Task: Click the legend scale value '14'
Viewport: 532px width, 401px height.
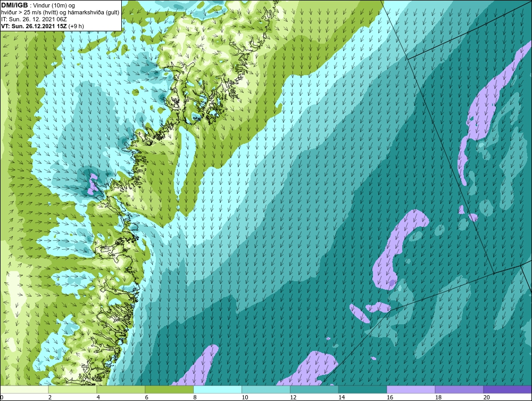Action: coord(342,397)
